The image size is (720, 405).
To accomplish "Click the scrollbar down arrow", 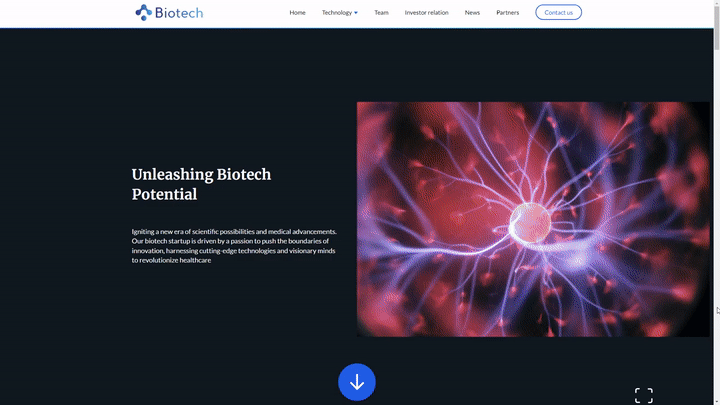I will pyautogui.click(x=717, y=402).
